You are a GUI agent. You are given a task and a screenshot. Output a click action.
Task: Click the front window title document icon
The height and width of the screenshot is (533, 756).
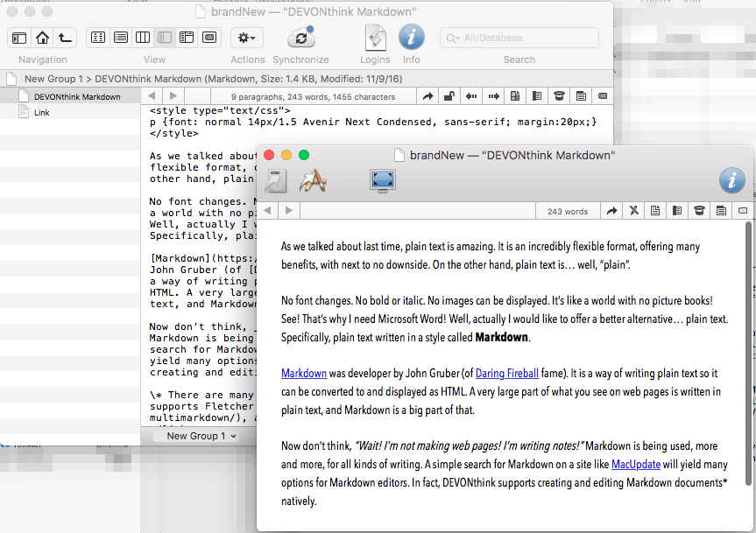point(399,155)
